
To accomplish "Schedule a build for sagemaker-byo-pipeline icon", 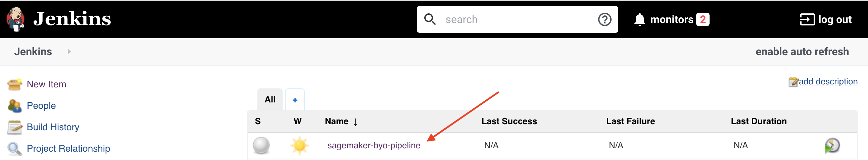I will [x=832, y=146].
